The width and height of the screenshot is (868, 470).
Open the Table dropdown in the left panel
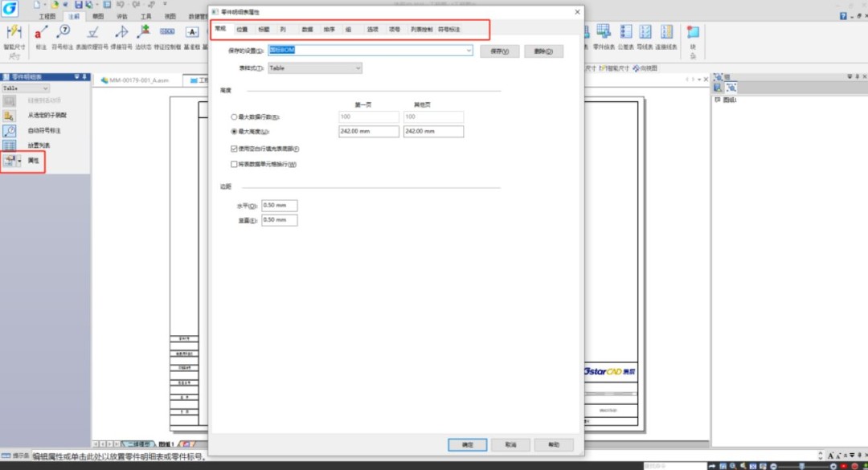(x=45, y=88)
